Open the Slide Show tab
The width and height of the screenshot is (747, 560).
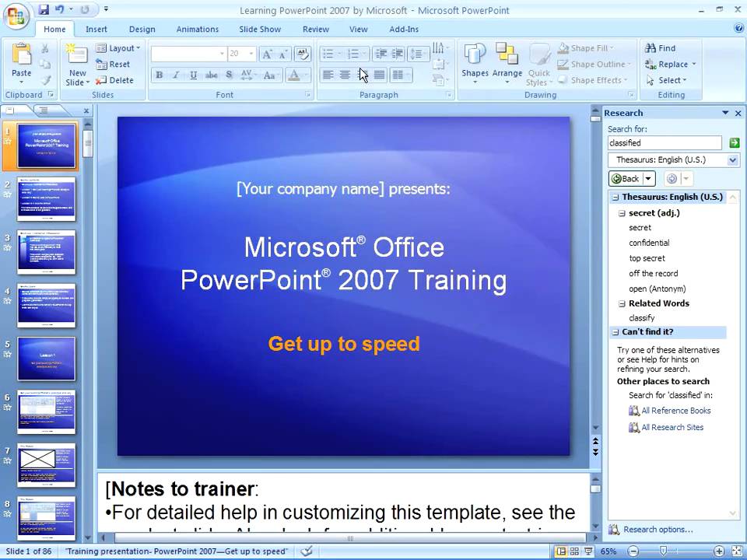pos(260,29)
